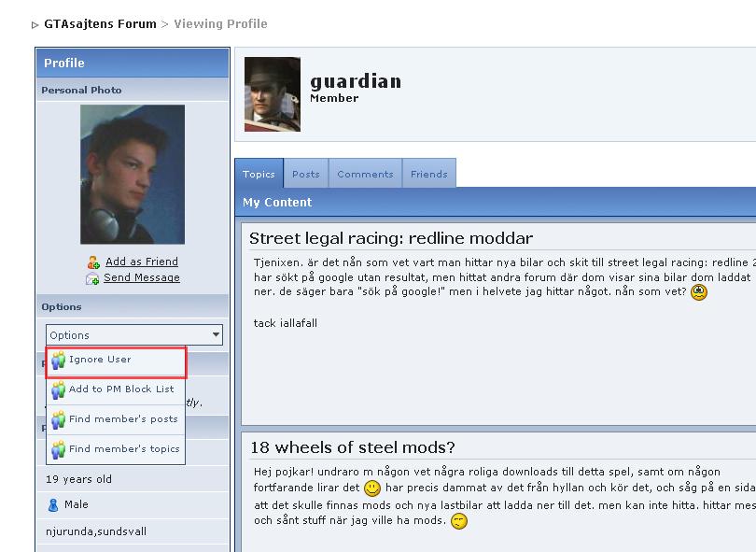
Task: Click the personal photo in Profile panel
Action: coord(133,174)
